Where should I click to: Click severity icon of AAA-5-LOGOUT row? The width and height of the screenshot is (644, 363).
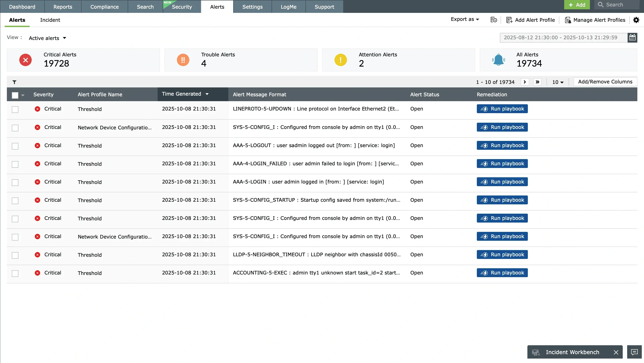(37, 146)
